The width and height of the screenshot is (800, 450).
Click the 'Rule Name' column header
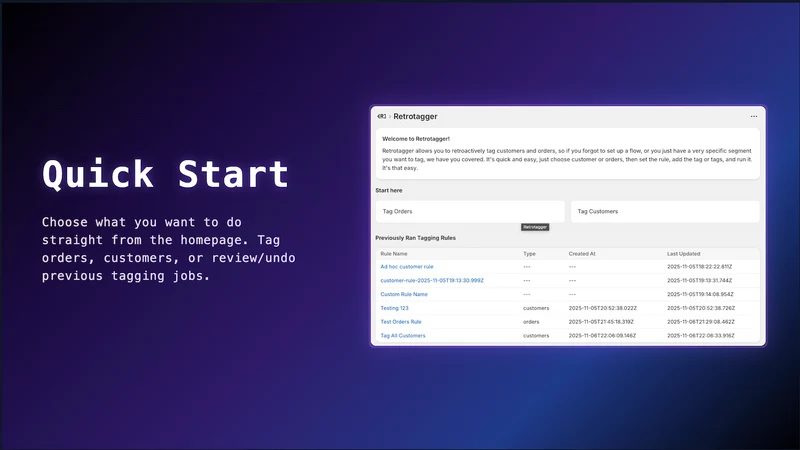[x=394, y=254]
